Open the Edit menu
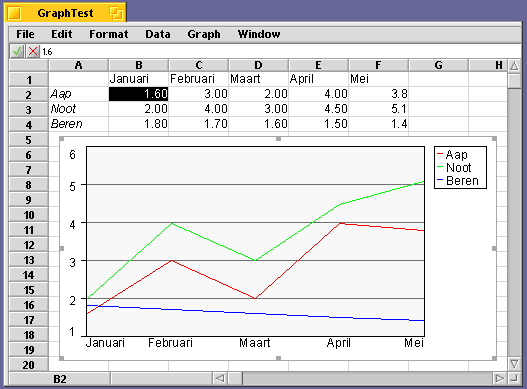This screenshot has width=527, height=389. click(62, 34)
